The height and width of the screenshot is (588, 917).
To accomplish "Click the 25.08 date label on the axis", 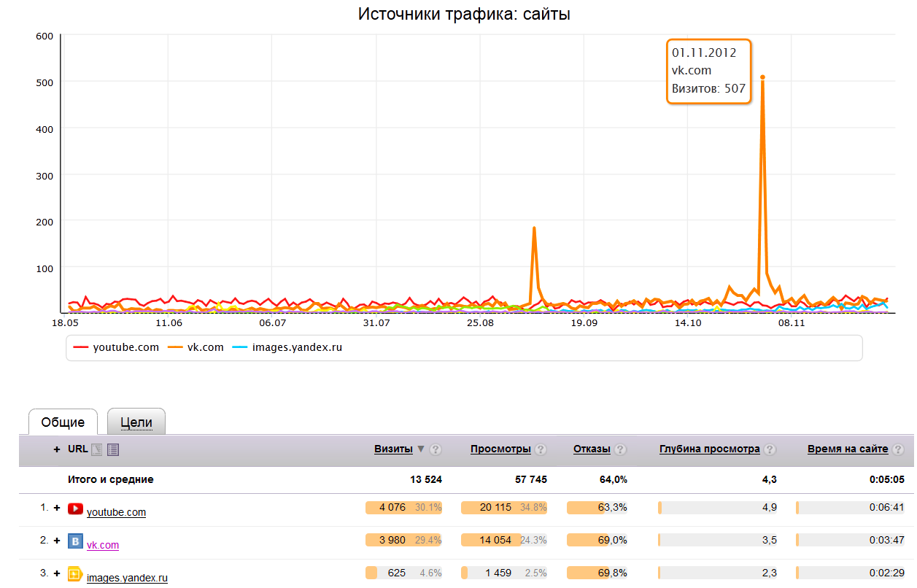I will coord(480,322).
